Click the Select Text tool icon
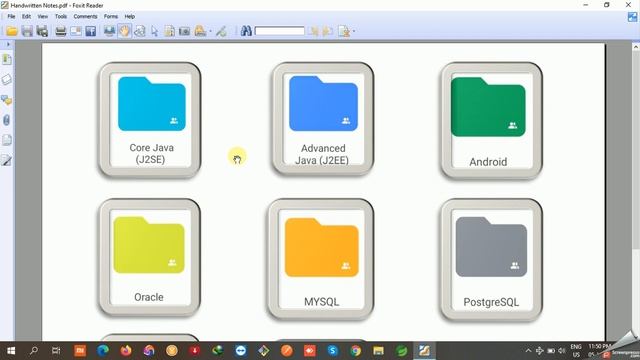Image resolution: width=640 pixels, height=360 pixels. (169, 31)
